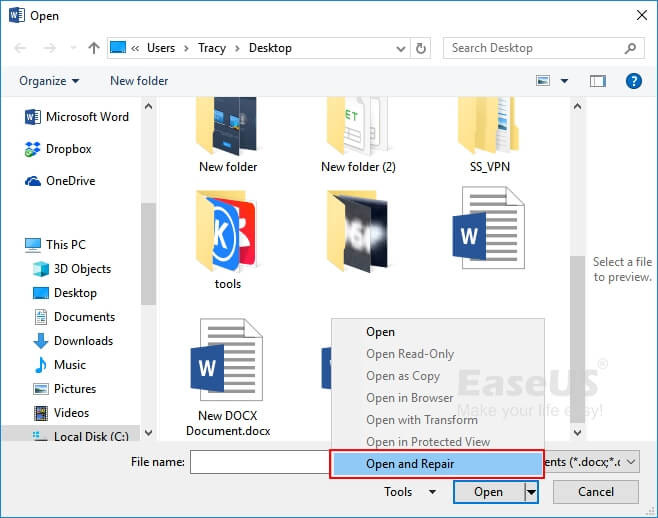Viewport: 658px width, 518px height.
Task: Select This PC in sidebar
Action: (x=55, y=245)
